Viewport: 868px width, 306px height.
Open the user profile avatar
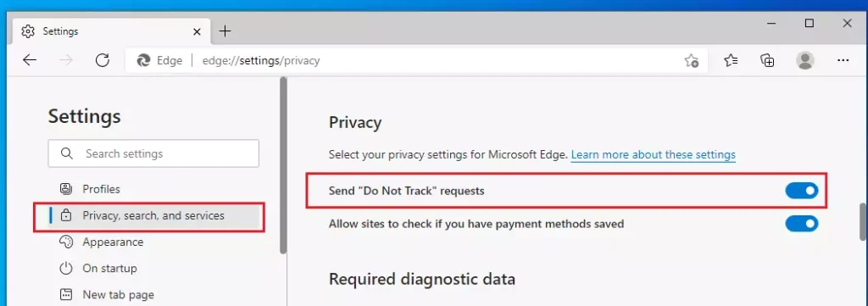coord(805,60)
